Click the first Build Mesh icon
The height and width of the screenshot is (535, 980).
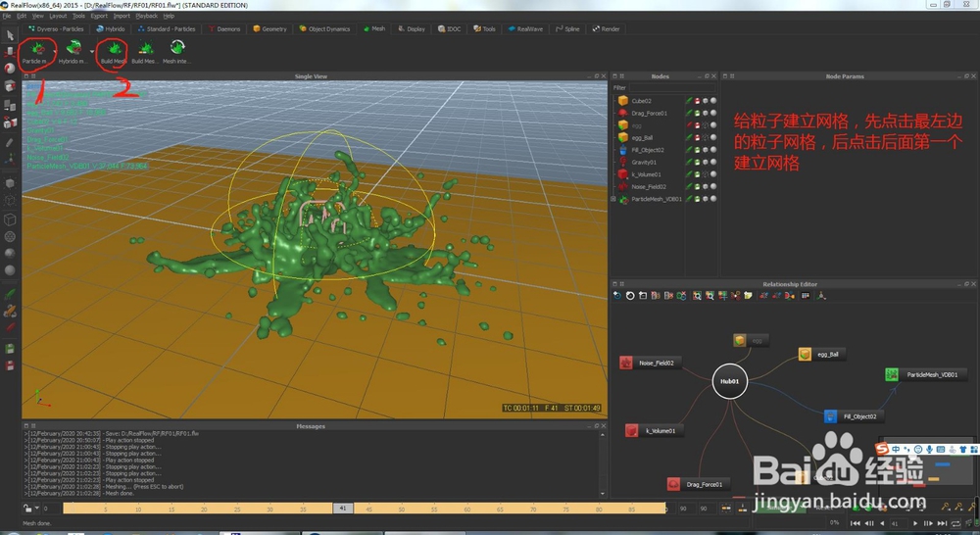tap(114, 48)
